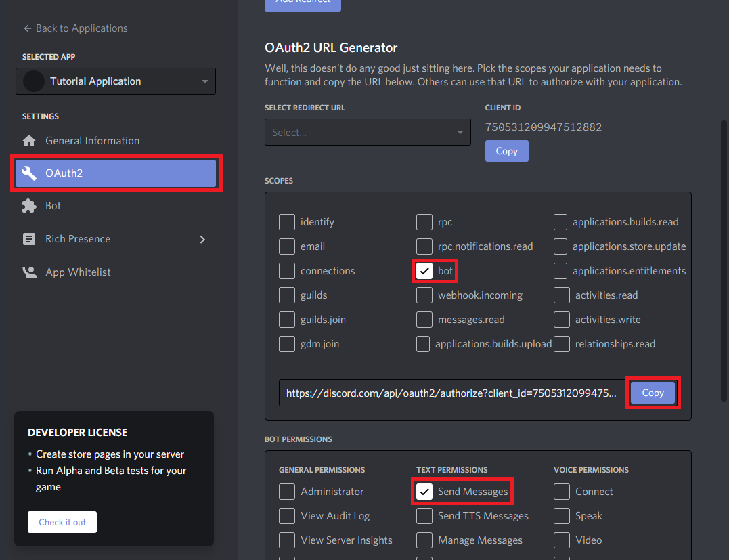
Task: Click the Client ID number 750531209947512882
Action: tap(543, 127)
